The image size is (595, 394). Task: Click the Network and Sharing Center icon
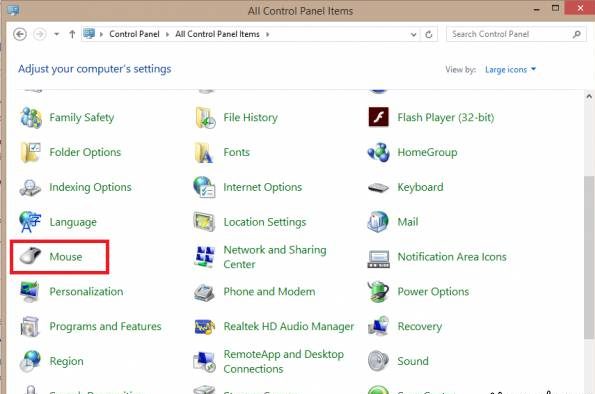point(205,257)
